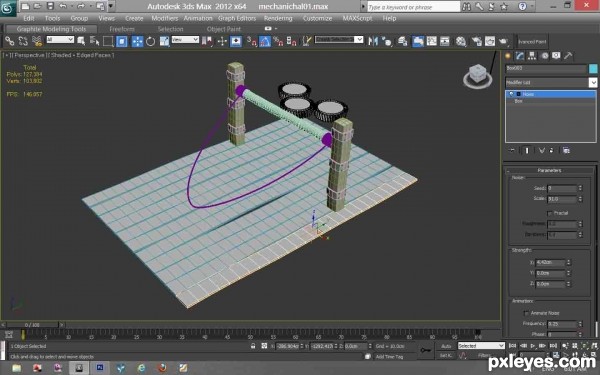Switch to the Freeform ribbon tab
Viewport: 600px width, 375px height.
(122, 29)
